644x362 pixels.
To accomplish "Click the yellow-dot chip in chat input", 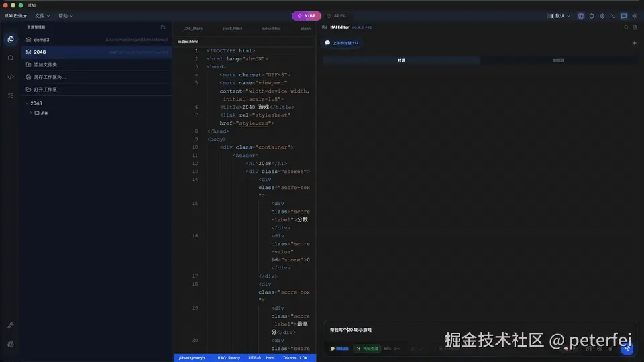I will (x=339, y=349).
